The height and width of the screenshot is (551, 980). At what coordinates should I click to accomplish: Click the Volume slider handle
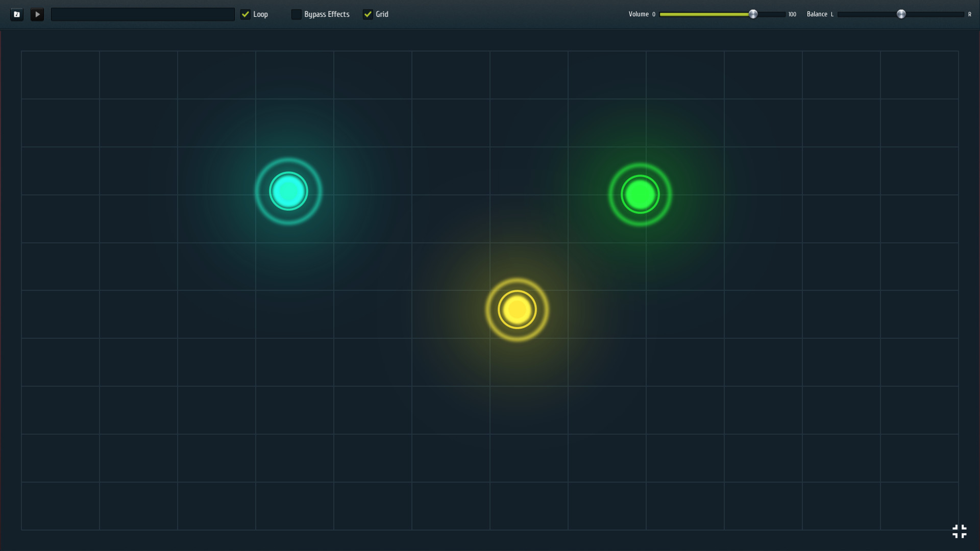pos(754,14)
